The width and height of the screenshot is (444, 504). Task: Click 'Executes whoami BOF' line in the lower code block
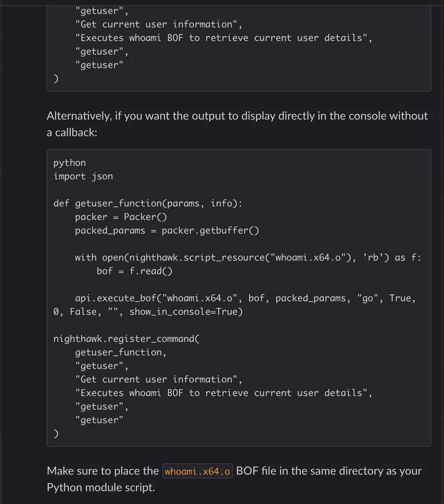[x=224, y=393]
